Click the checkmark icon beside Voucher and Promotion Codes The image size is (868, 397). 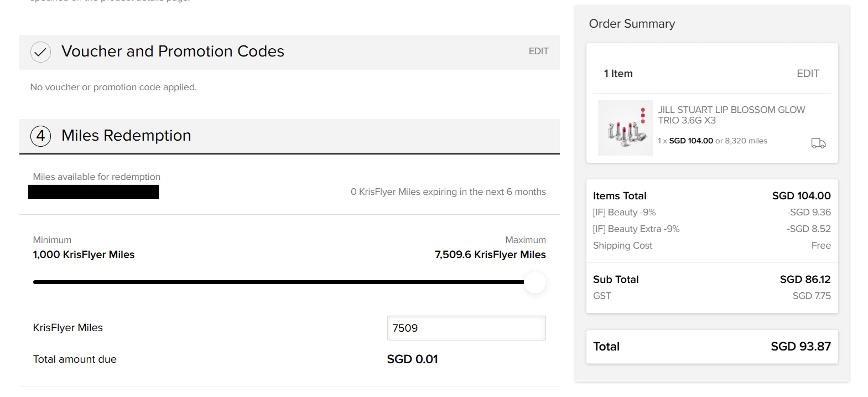coord(40,52)
